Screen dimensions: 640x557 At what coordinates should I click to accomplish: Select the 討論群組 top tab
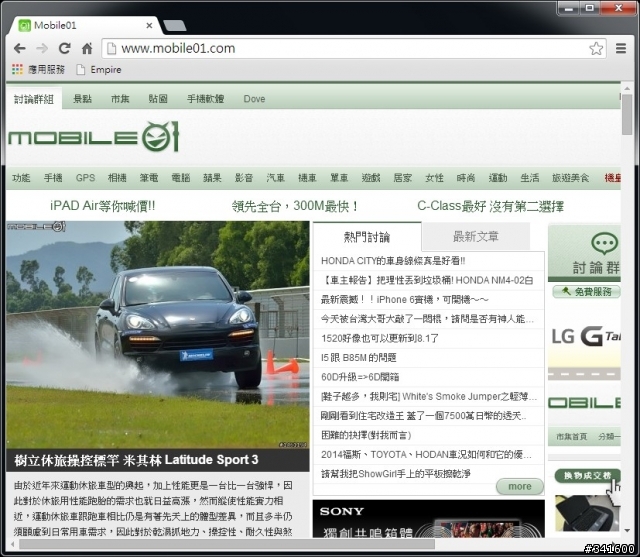[34, 99]
